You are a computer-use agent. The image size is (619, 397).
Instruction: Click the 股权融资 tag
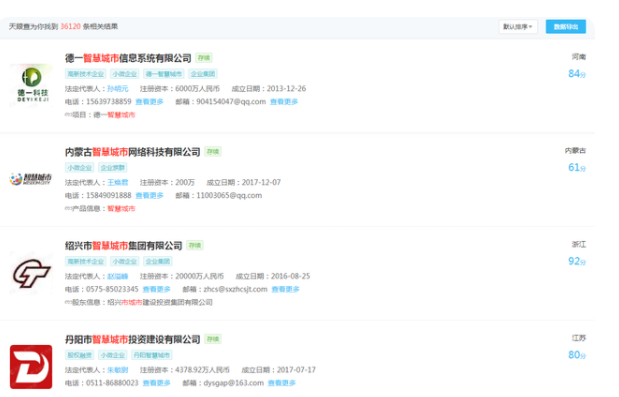[79, 355]
